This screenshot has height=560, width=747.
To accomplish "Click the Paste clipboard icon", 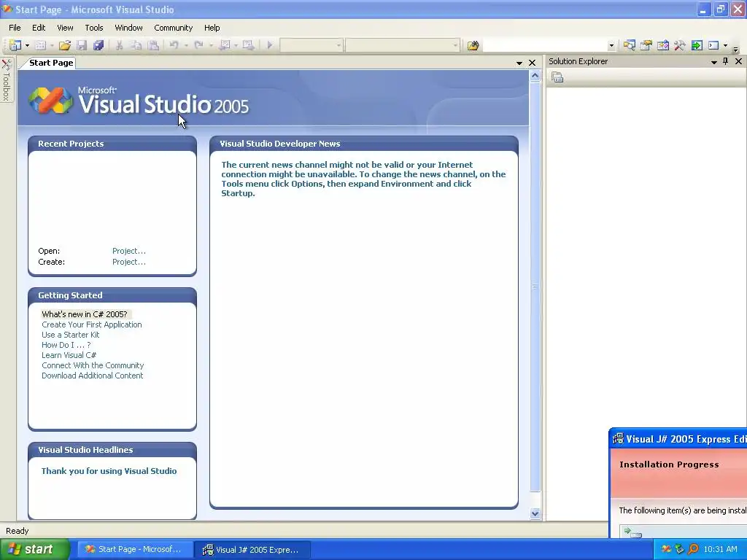I will click(153, 45).
